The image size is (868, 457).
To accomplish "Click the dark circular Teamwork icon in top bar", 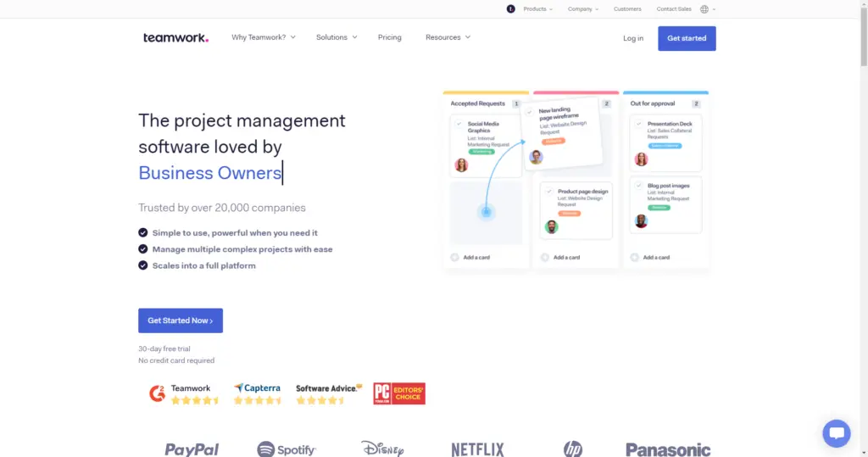I will coord(510,9).
